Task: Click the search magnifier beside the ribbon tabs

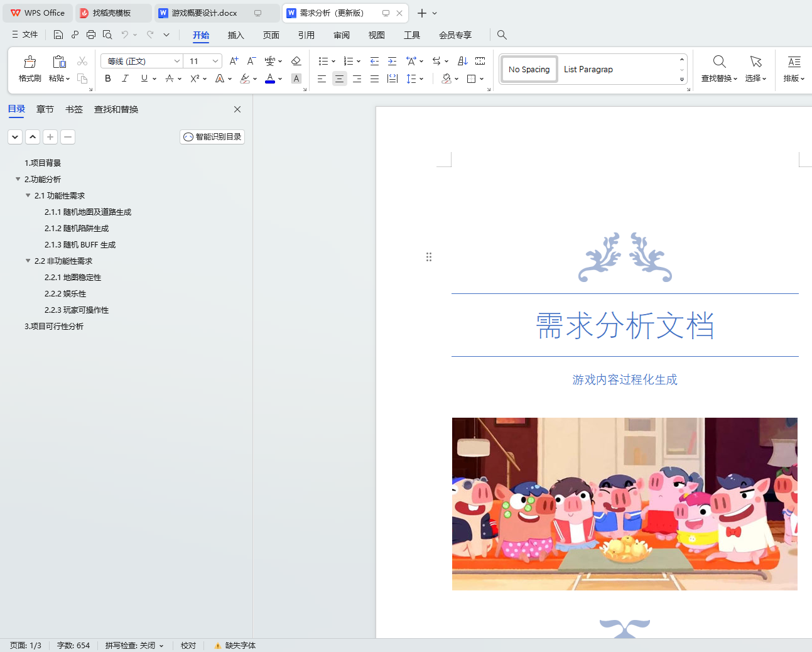Action: point(502,35)
